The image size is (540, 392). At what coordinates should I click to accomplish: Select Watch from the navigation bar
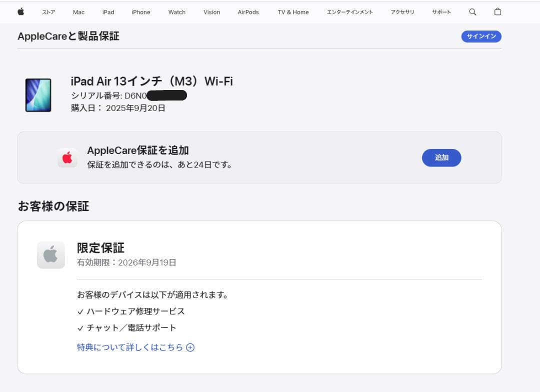pos(176,12)
